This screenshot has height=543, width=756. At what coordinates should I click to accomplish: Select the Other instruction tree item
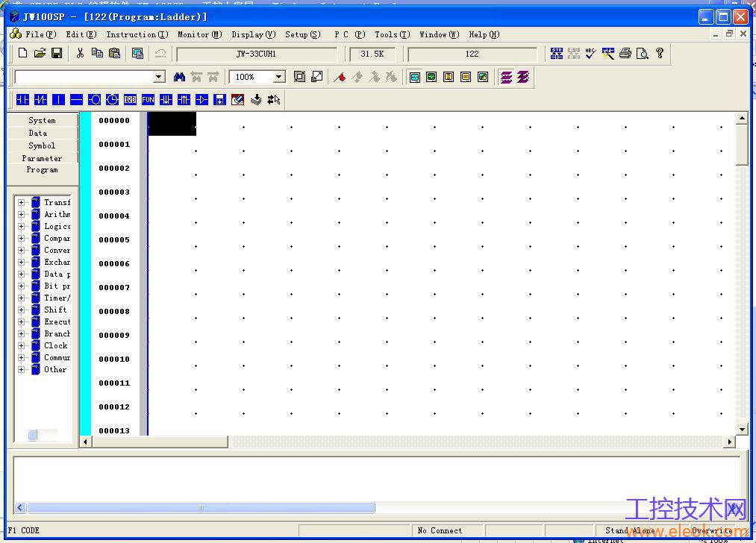55,369
